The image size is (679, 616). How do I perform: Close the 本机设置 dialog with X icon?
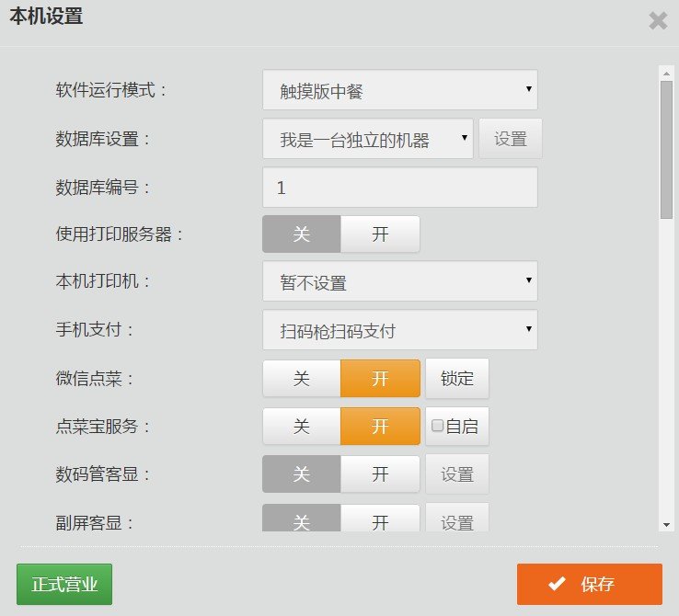[658, 20]
